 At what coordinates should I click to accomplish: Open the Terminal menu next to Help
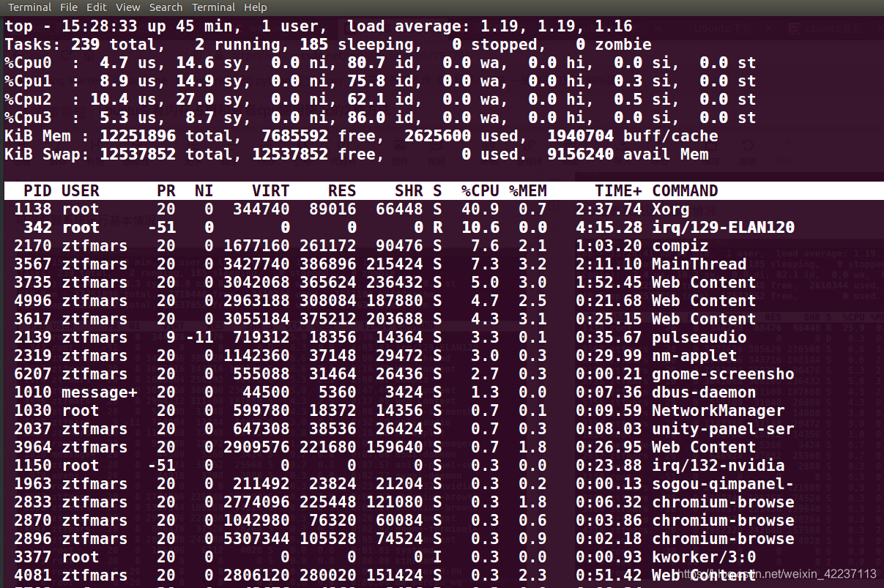pos(213,7)
